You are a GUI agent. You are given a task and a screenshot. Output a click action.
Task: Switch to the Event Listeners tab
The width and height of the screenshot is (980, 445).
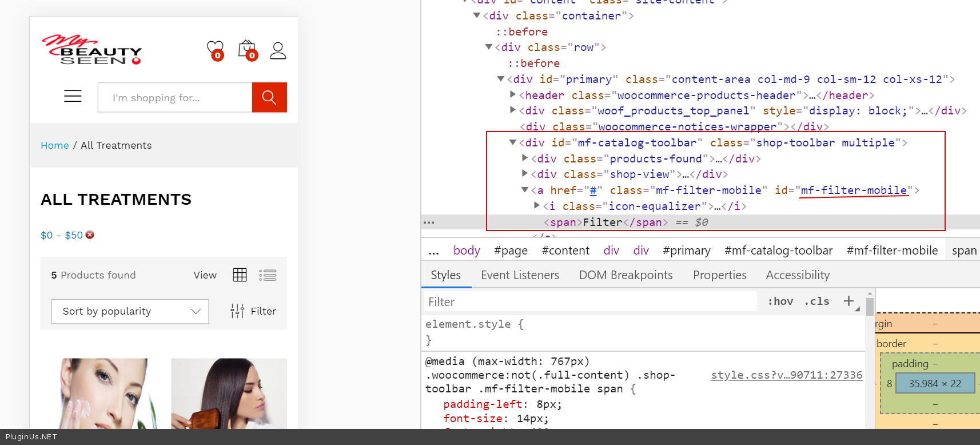tap(520, 275)
